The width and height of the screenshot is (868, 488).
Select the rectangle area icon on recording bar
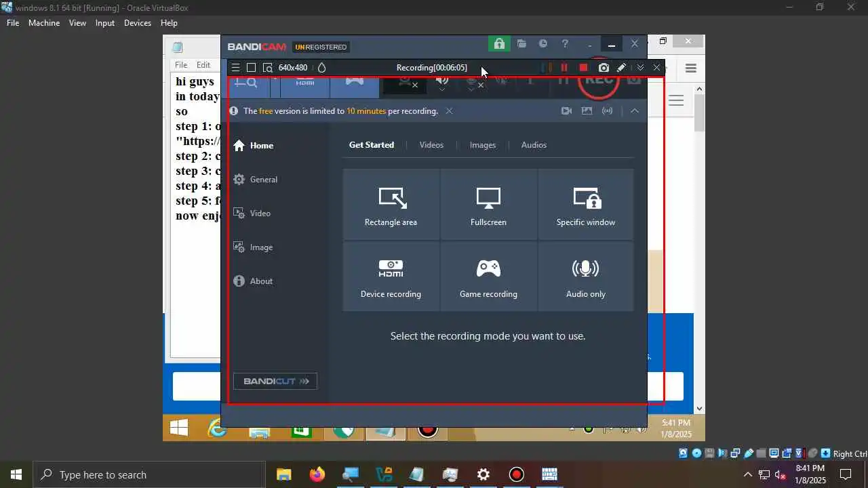pos(251,68)
